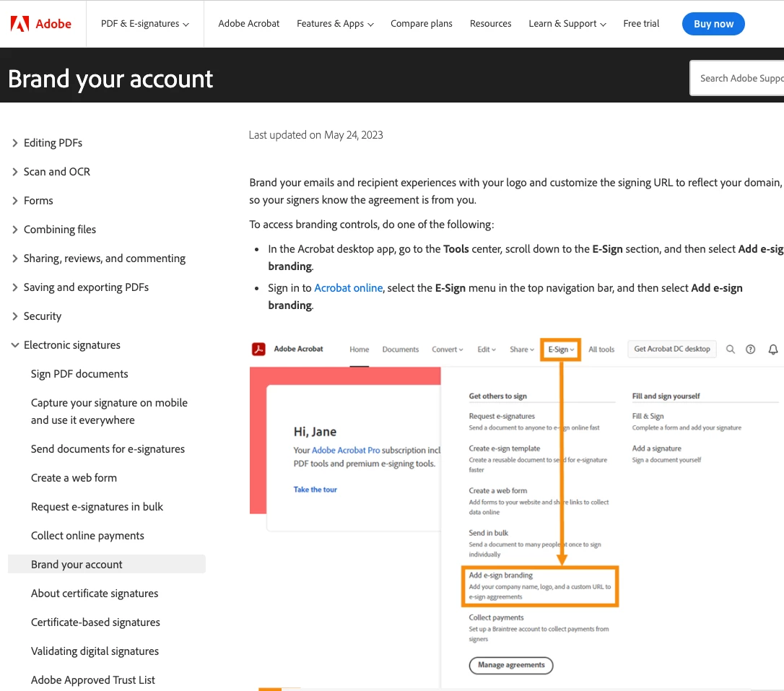Viewport: 784px width, 691px height.
Task: Click the Acrobat PDF icon in embedded screenshot
Action: click(x=258, y=349)
